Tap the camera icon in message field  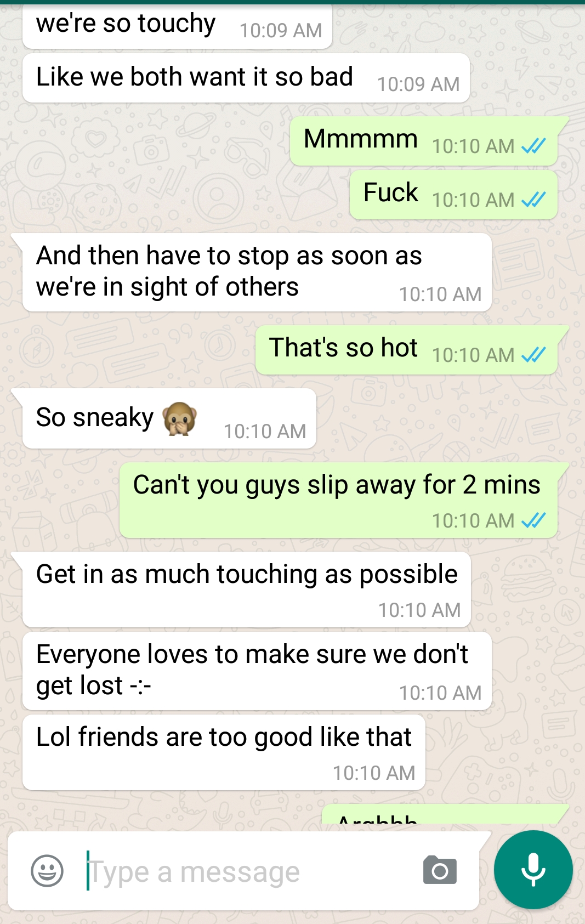pyautogui.click(x=440, y=870)
